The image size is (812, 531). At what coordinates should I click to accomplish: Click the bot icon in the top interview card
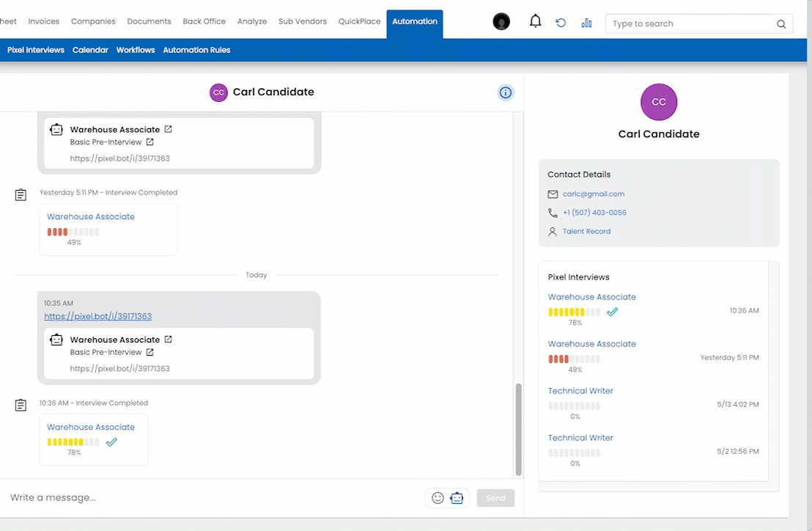tap(56, 130)
